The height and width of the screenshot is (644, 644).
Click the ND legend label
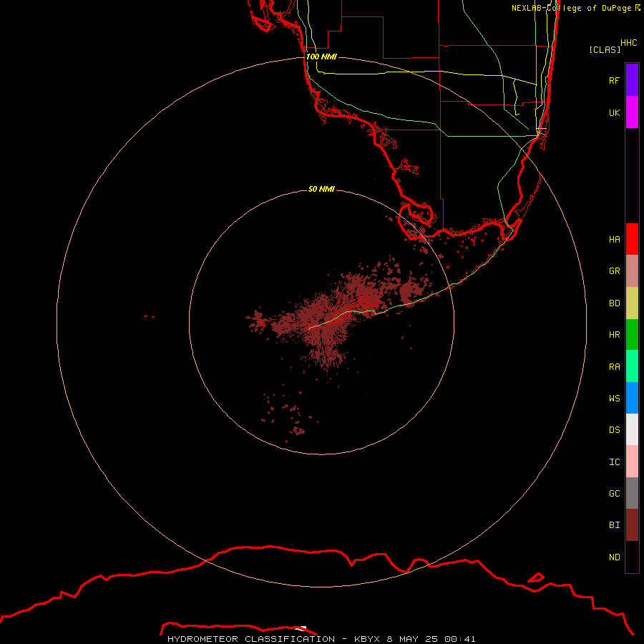pos(615,557)
